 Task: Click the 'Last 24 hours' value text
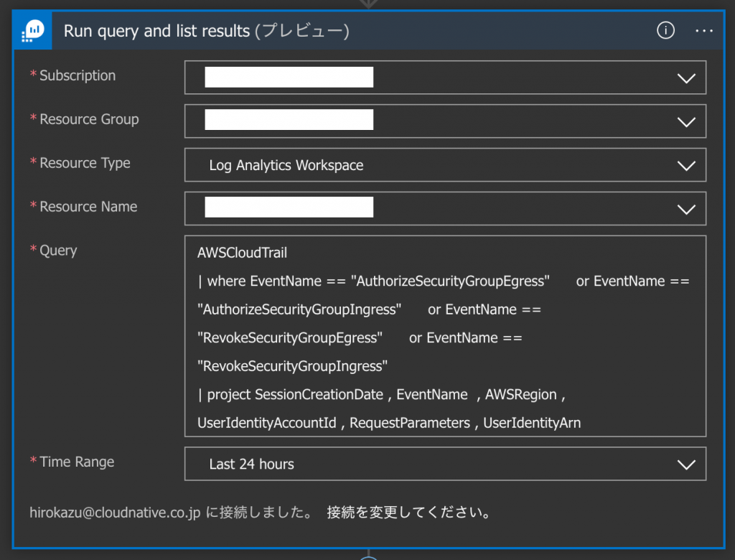[251, 464]
